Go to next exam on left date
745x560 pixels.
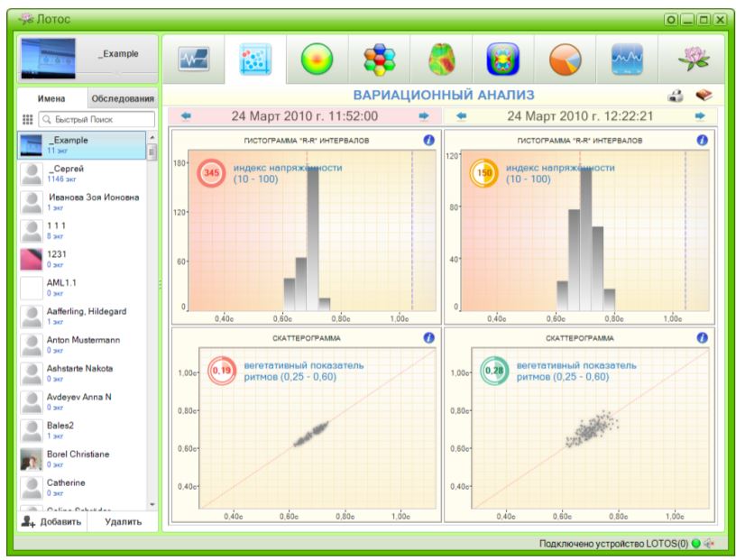pyautogui.click(x=423, y=116)
